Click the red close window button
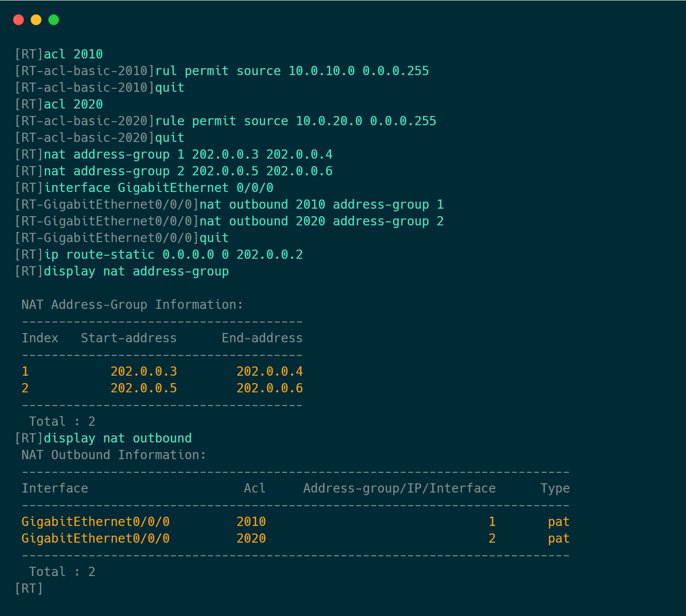 pyautogui.click(x=19, y=20)
